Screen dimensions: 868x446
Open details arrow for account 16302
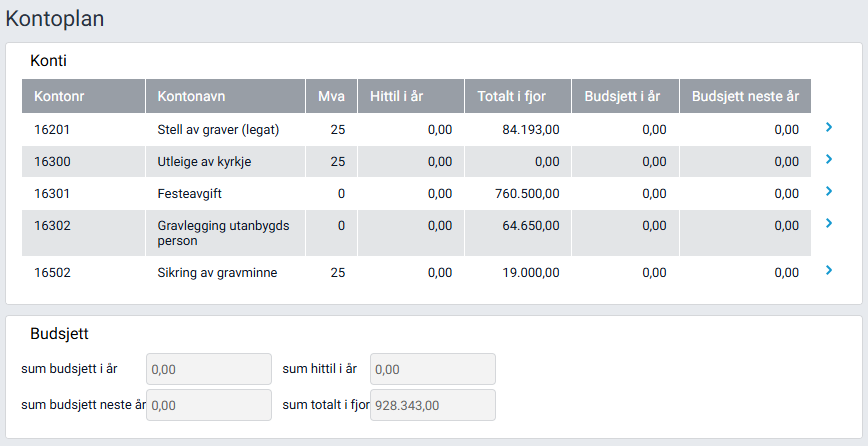pos(829,224)
